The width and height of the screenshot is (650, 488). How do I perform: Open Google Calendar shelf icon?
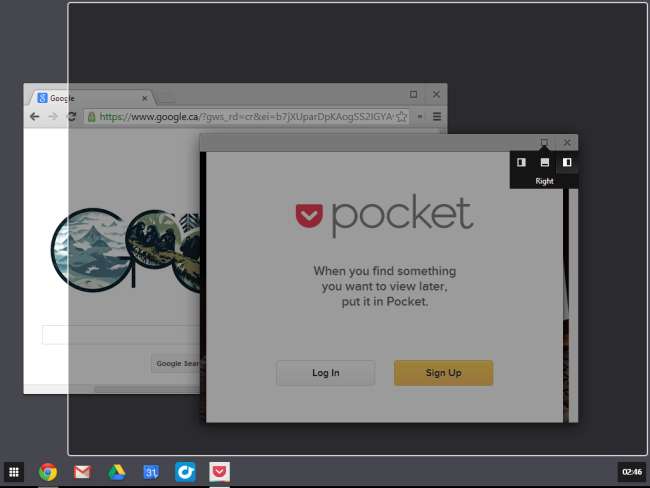pos(151,472)
